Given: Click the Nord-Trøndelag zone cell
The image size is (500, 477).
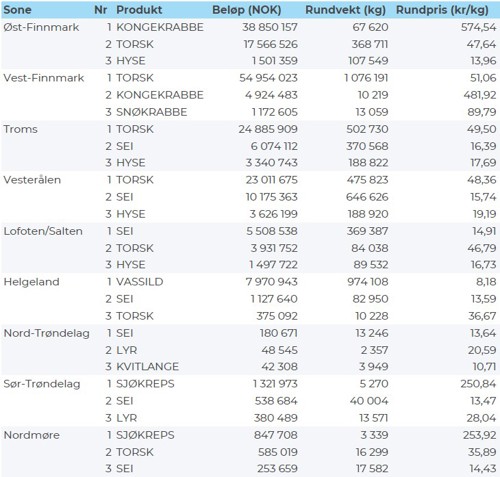Looking at the screenshot, I should pyautogui.click(x=47, y=333).
